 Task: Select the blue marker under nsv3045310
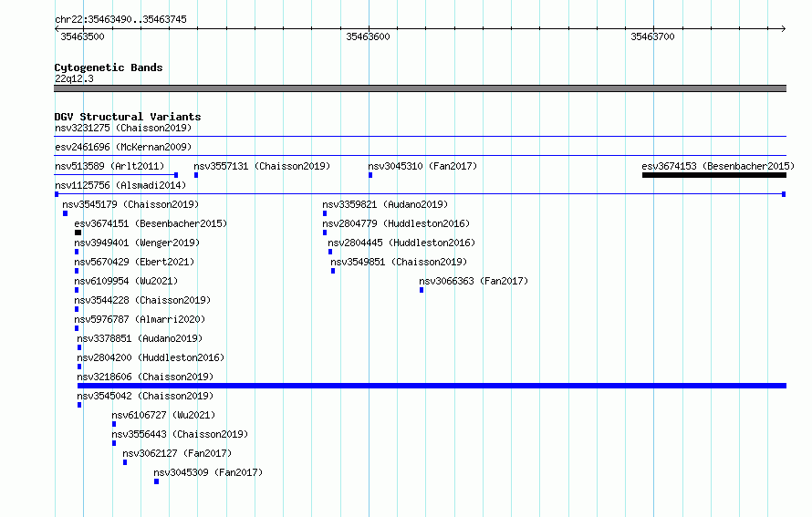pyautogui.click(x=370, y=175)
